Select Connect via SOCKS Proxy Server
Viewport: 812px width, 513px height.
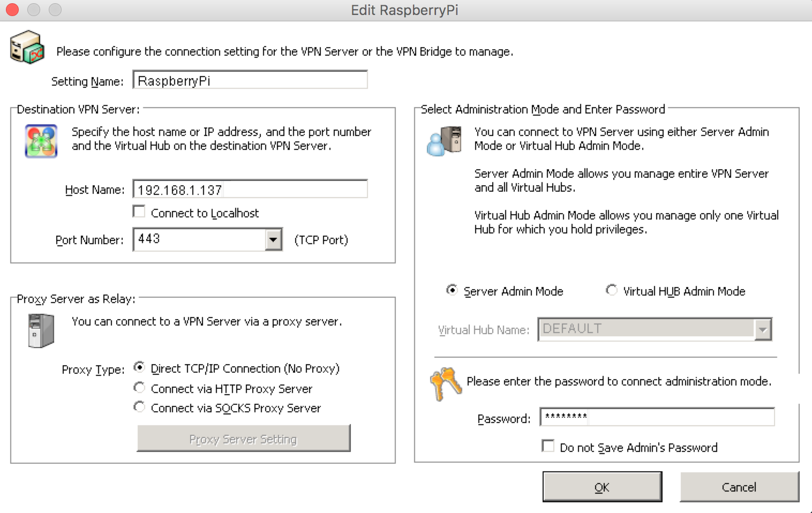click(139, 407)
